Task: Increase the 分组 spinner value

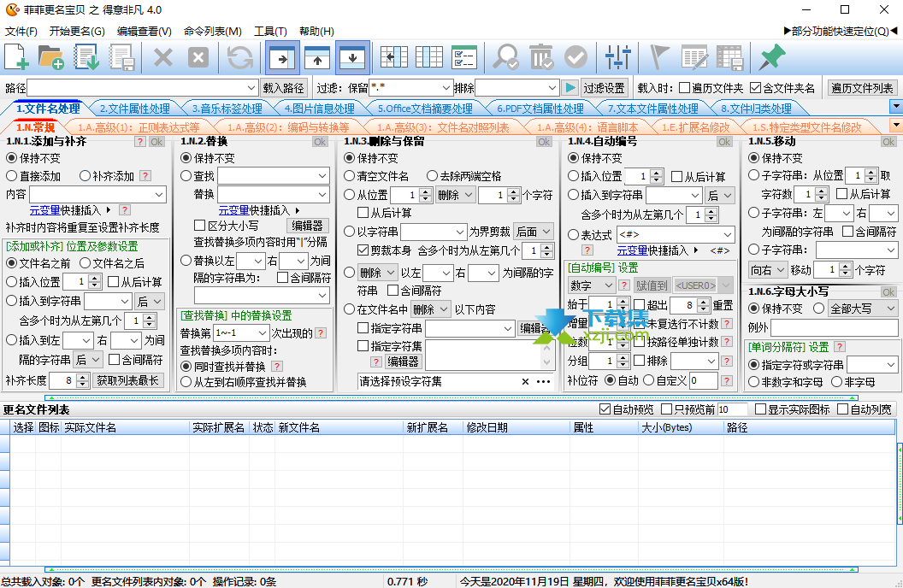Action: (x=622, y=358)
